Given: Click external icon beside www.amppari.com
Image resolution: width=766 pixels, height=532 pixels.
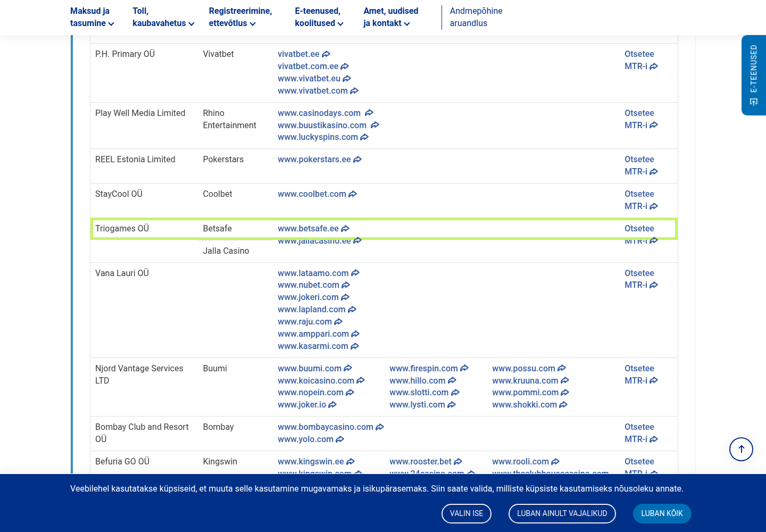Looking at the screenshot, I should click(x=355, y=334).
